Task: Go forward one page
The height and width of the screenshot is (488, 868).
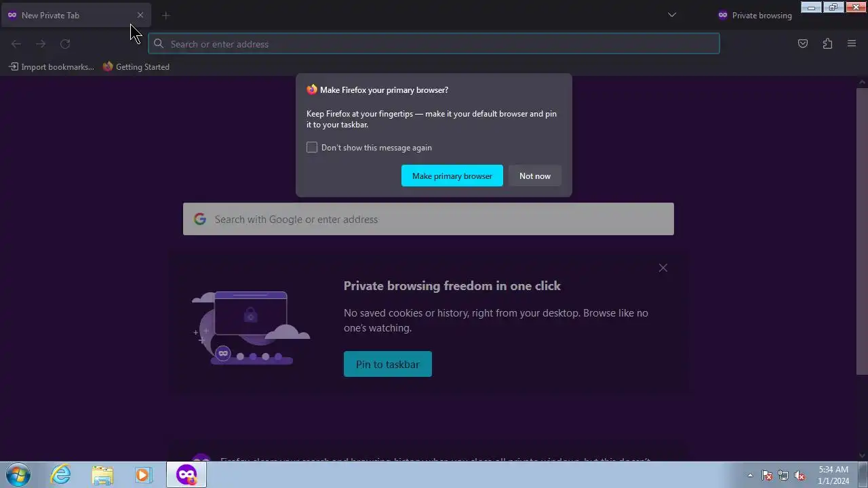Action: click(x=41, y=44)
